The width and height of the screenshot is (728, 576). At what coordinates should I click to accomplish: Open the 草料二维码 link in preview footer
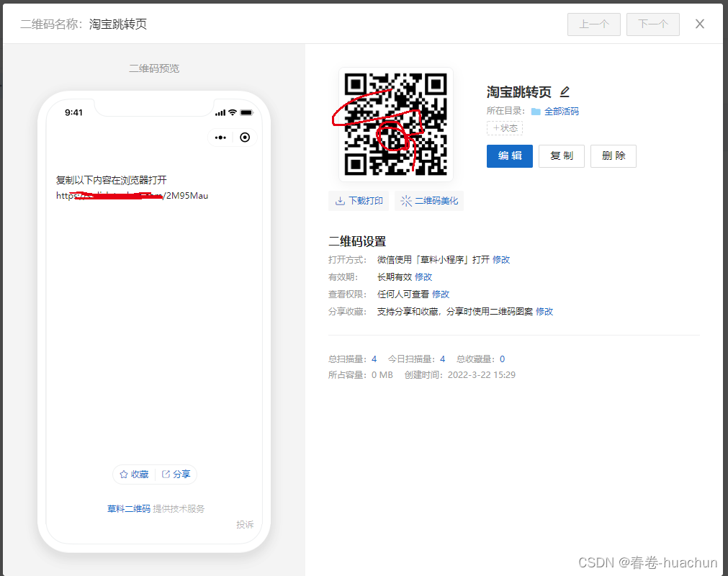(129, 509)
